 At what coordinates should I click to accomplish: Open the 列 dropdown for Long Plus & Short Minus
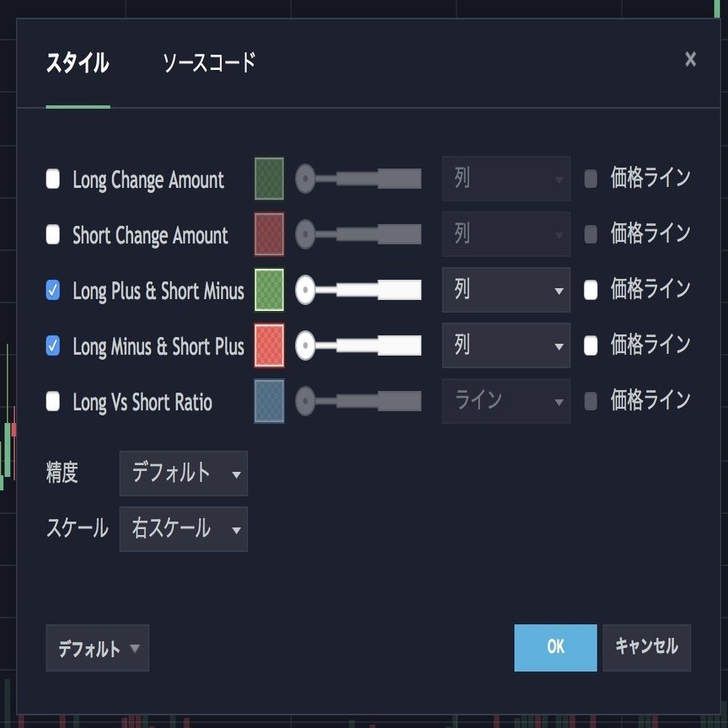pos(506,290)
